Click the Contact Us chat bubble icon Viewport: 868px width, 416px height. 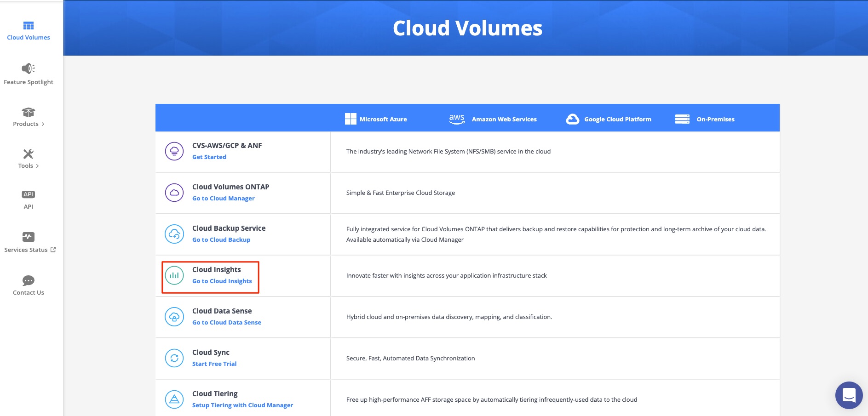(x=29, y=280)
